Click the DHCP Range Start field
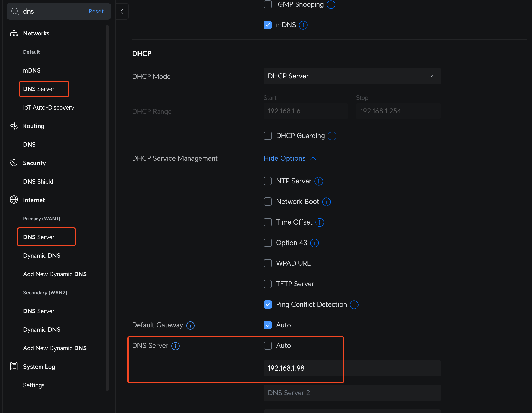Viewport: 532px width, 413px height. [306, 111]
